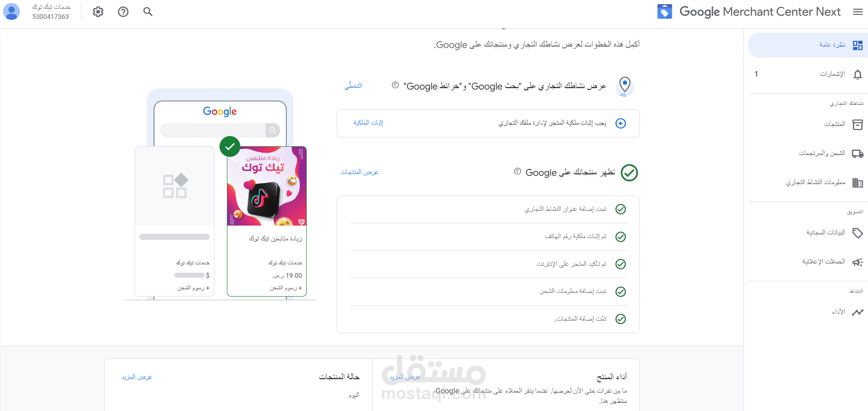The height and width of the screenshot is (411, 868).
Task: Click the إثبات الملكية link
Action: (x=368, y=122)
